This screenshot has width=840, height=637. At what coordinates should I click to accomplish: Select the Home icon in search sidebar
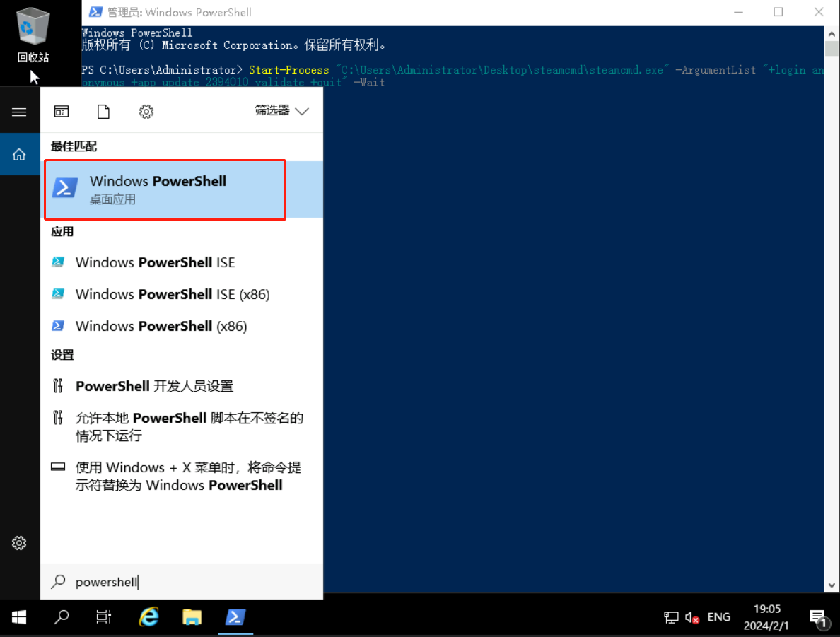point(19,155)
